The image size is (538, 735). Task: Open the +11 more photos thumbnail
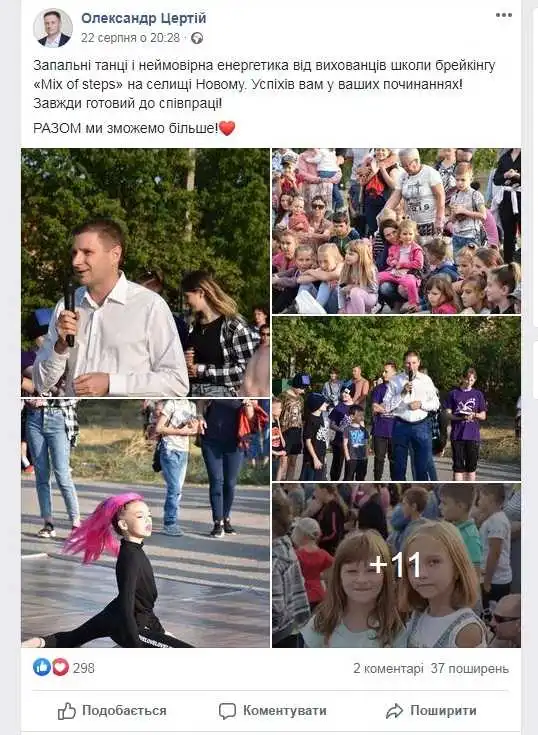[x=396, y=565]
